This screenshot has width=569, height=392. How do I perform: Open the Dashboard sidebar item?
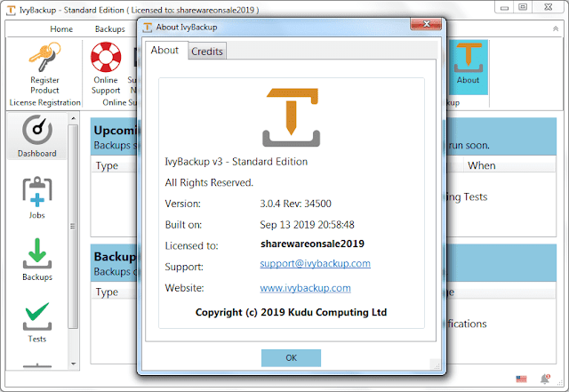click(37, 136)
